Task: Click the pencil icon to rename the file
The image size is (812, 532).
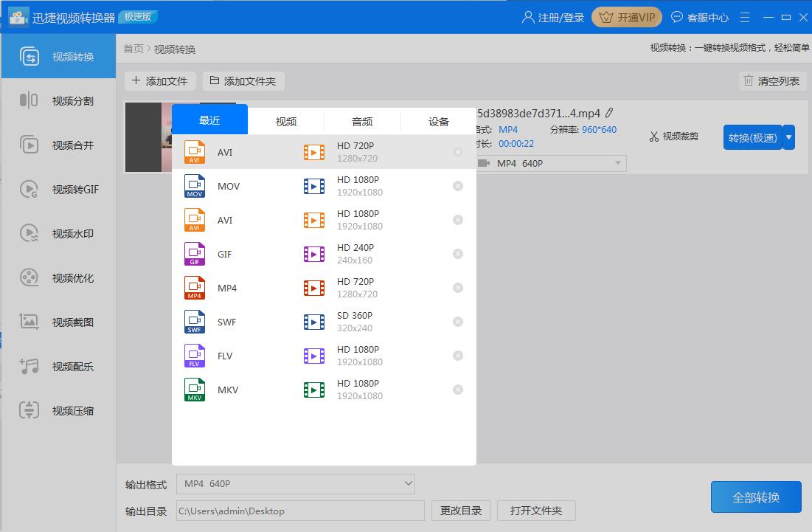Action: point(609,113)
